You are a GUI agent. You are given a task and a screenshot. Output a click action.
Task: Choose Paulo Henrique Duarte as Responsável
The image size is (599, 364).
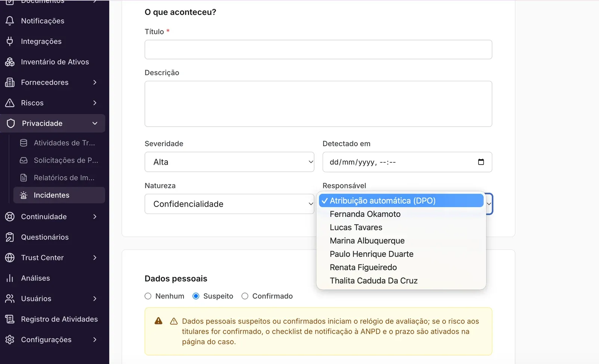click(x=401, y=254)
